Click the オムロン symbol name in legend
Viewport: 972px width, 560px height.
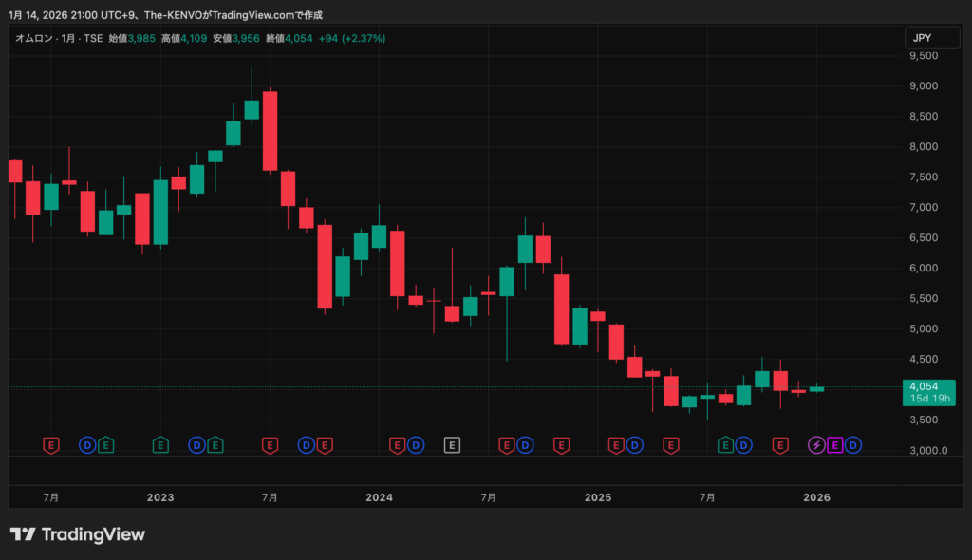coord(34,38)
